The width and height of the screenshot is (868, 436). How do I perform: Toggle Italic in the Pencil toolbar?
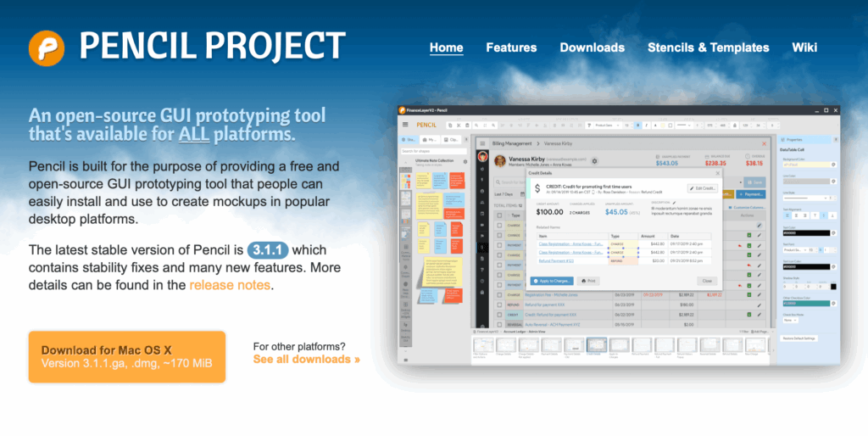646,126
